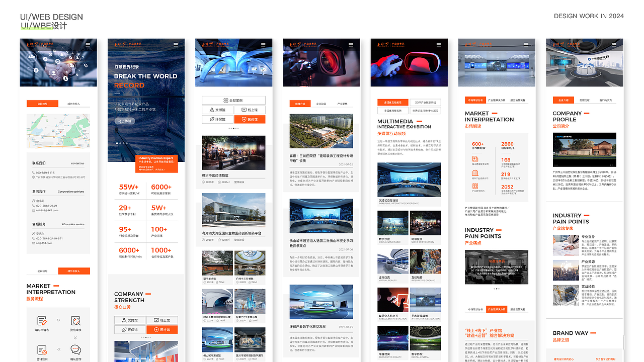Click person icon beside 李先生

pyautogui.click(x=34, y=234)
